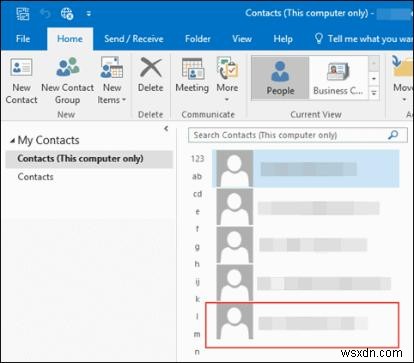This screenshot has width=414, height=363.
Task: Jump to h in the index
Action: pyautogui.click(x=197, y=264)
